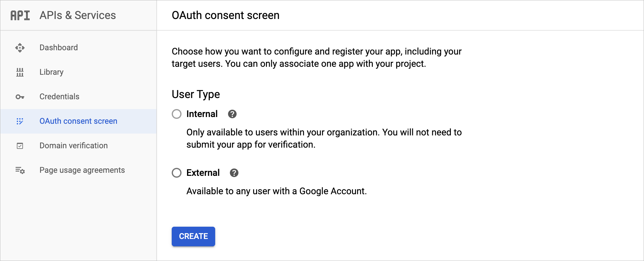Select the Internal user type radio button
This screenshot has height=261, width=644.
(x=177, y=114)
